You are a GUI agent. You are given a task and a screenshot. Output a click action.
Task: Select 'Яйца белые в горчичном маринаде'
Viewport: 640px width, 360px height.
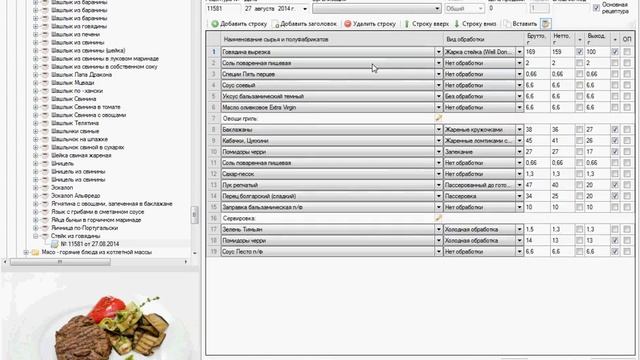(96, 220)
